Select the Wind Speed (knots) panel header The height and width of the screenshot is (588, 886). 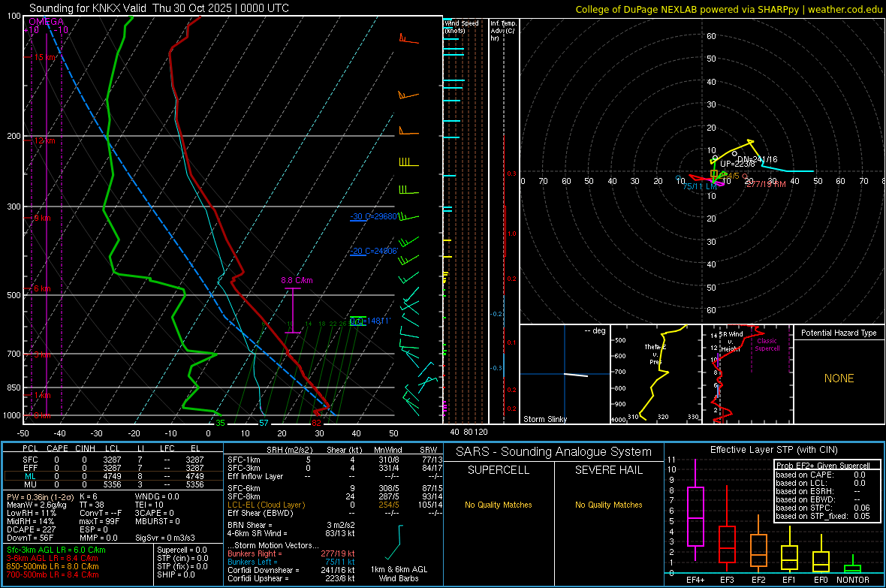(461, 26)
